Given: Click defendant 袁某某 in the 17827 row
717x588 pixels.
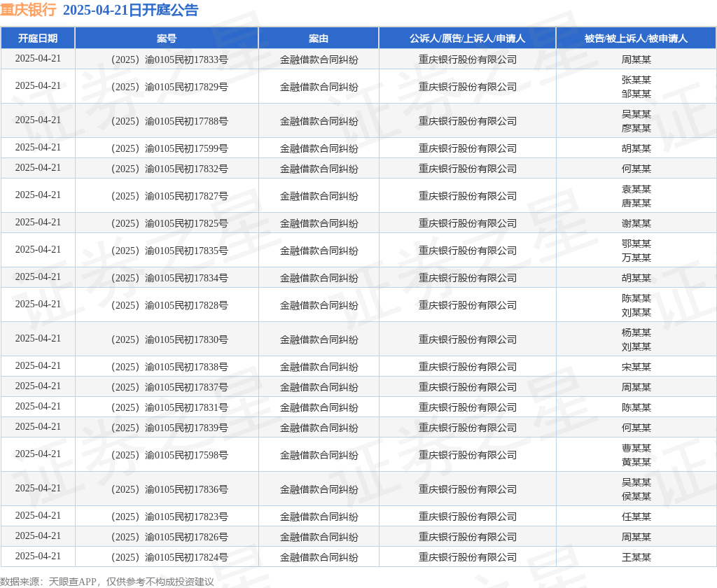Looking at the screenshot, I should tap(636, 189).
